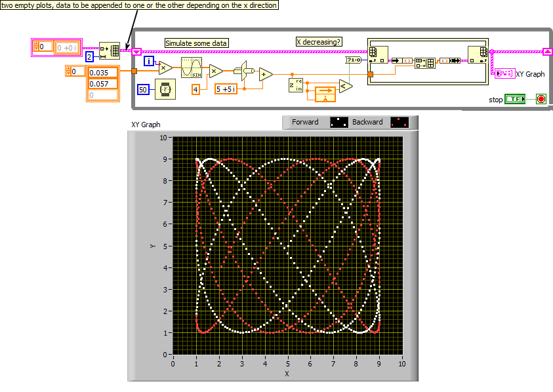Viewport: 553px width, 392px height.
Task: Click the 'two empty plots' comment box
Action: [x=139, y=5]
